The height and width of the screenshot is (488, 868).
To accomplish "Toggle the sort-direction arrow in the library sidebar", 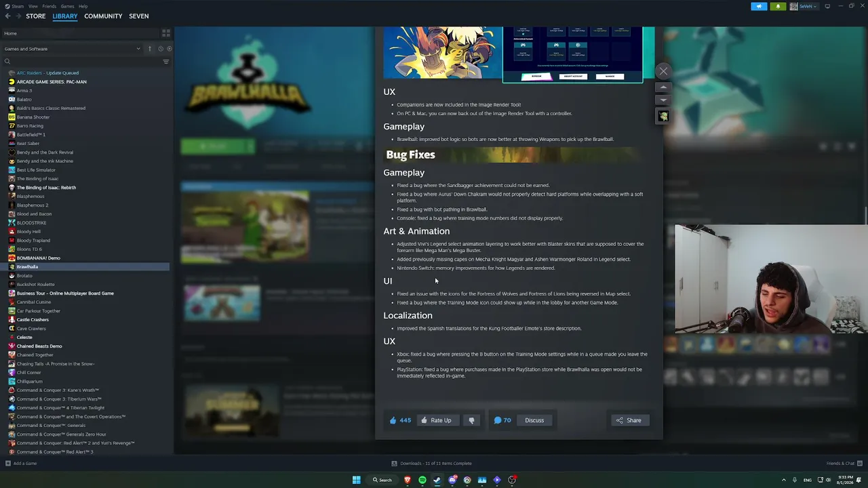I will point(150,49).
